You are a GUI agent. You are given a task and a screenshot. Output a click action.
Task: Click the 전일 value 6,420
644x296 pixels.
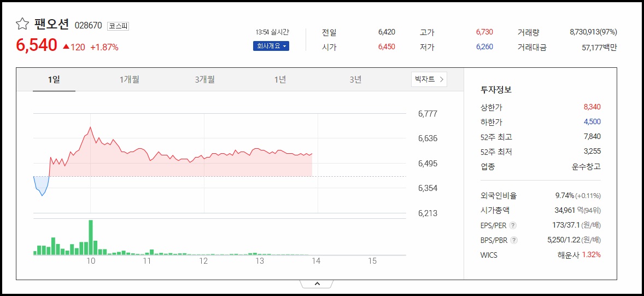387,32
